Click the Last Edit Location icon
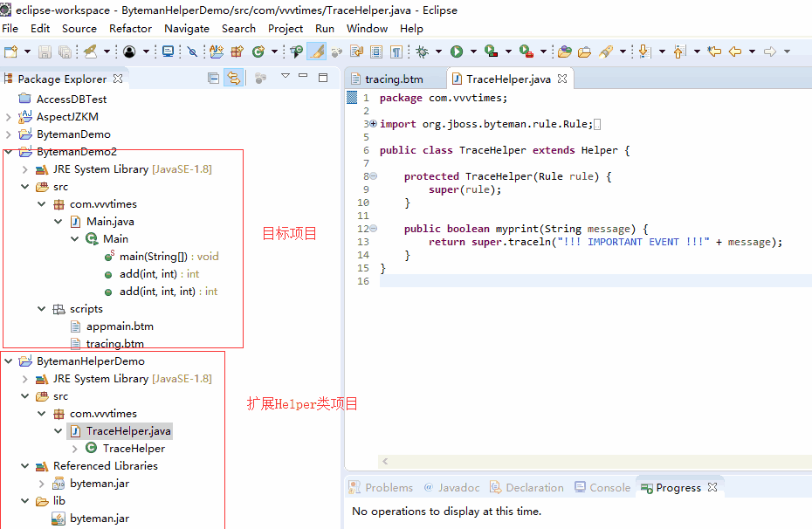This screenshot has height=529, width=812. coord(714,52)
